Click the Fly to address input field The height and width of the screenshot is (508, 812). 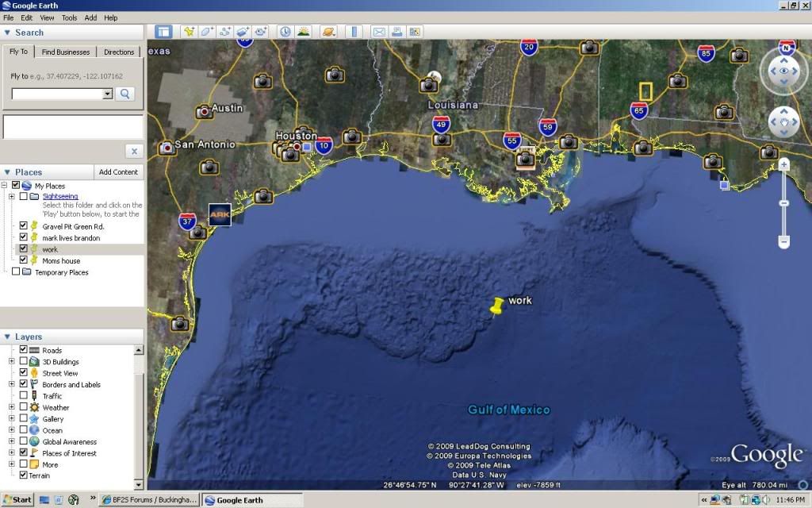point(57,94)
